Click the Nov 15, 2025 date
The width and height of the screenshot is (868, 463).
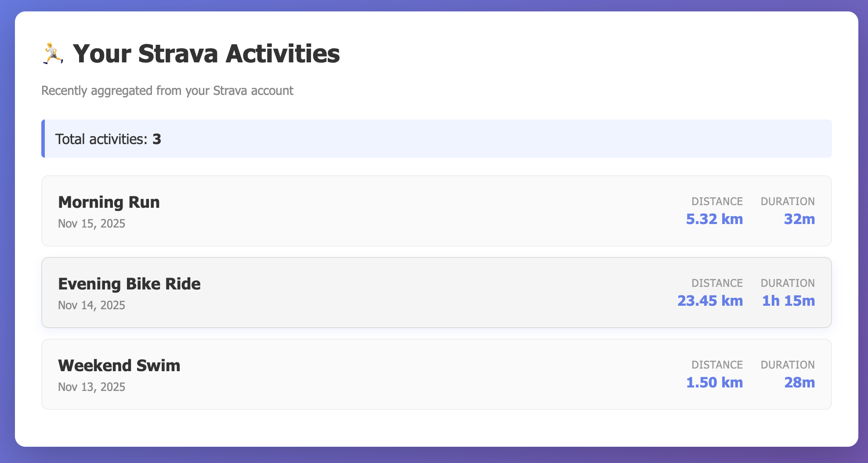pyautogui.click(x=91, y=224)
